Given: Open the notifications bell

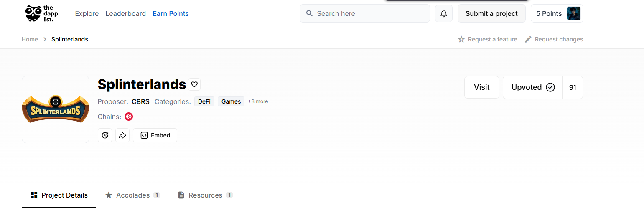Looking at the screenshot, I should coord(444,13).
